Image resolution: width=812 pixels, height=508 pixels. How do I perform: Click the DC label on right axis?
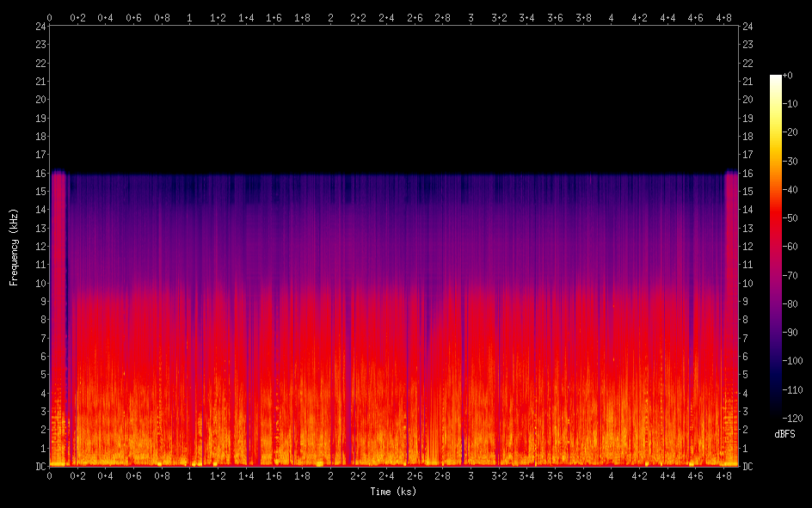(x=747, y=467)
